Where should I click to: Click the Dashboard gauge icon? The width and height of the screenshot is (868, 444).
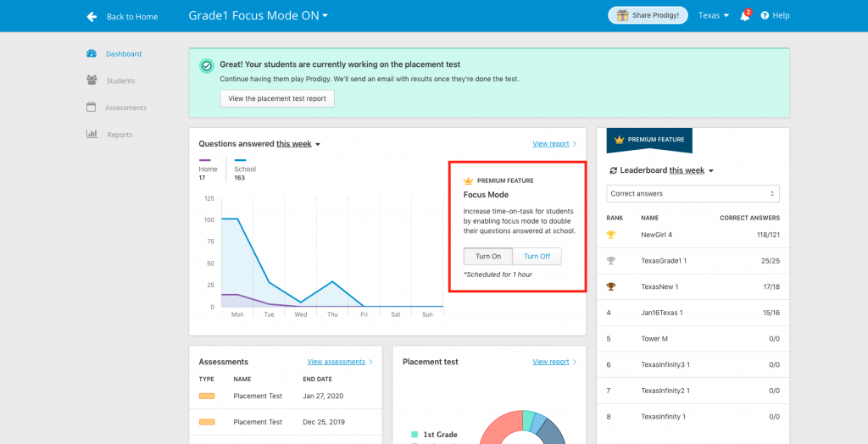click(x=92, y=53)
